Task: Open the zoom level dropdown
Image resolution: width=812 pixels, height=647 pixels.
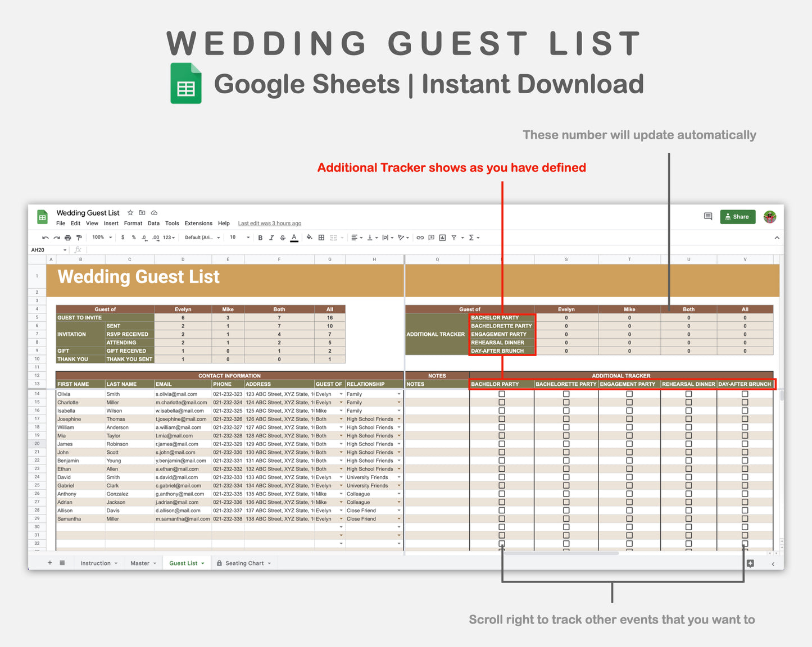Action: pyautogui.click(x=101, y=237)
